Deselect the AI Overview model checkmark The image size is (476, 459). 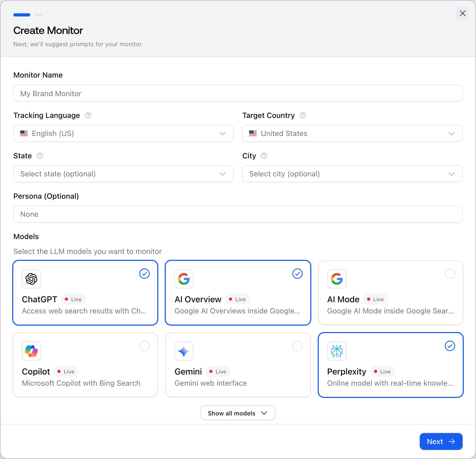tap(297, 274)
